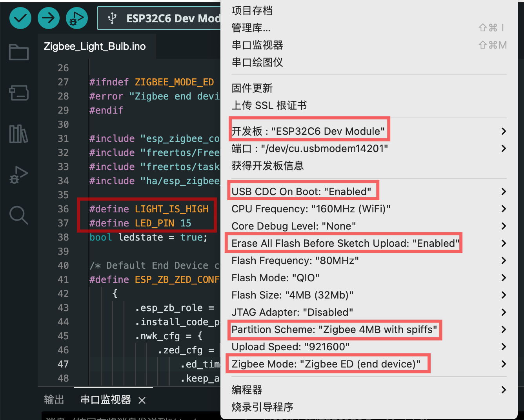Expand Flash Size "4MB (32Mb)" submenu

pos(369,295)
